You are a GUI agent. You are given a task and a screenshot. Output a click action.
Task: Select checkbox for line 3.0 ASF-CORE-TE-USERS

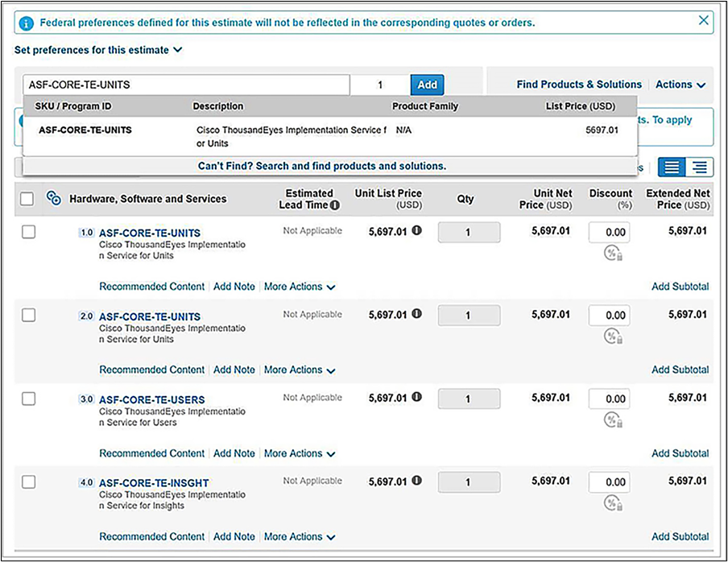pyautogui.click(x=29, y=399)
